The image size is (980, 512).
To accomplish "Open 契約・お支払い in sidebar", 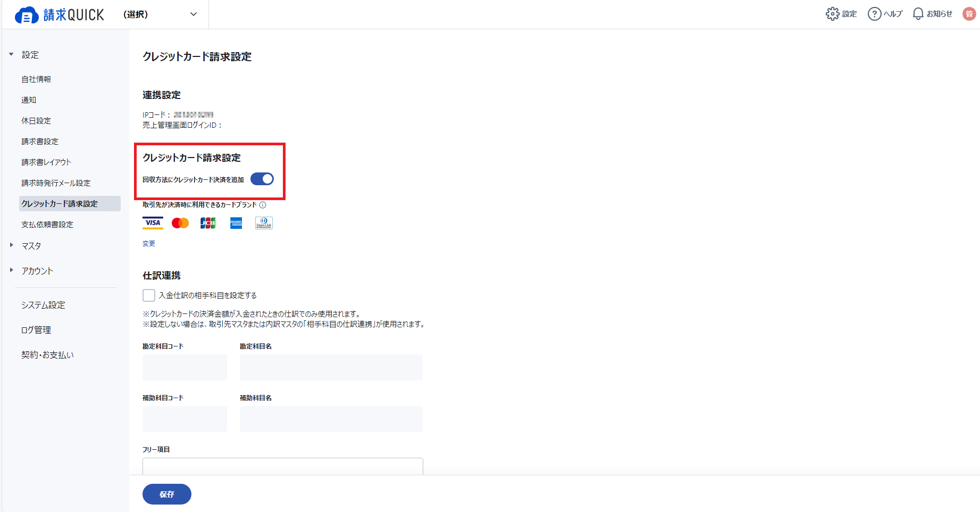I will point(47,355).
